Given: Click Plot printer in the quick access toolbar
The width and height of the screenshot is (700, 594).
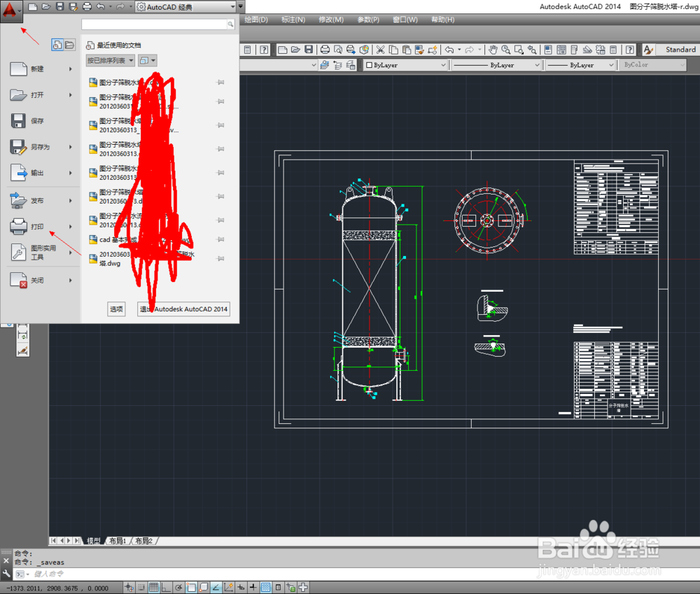Looking at the screenshot, I should 87,7.
